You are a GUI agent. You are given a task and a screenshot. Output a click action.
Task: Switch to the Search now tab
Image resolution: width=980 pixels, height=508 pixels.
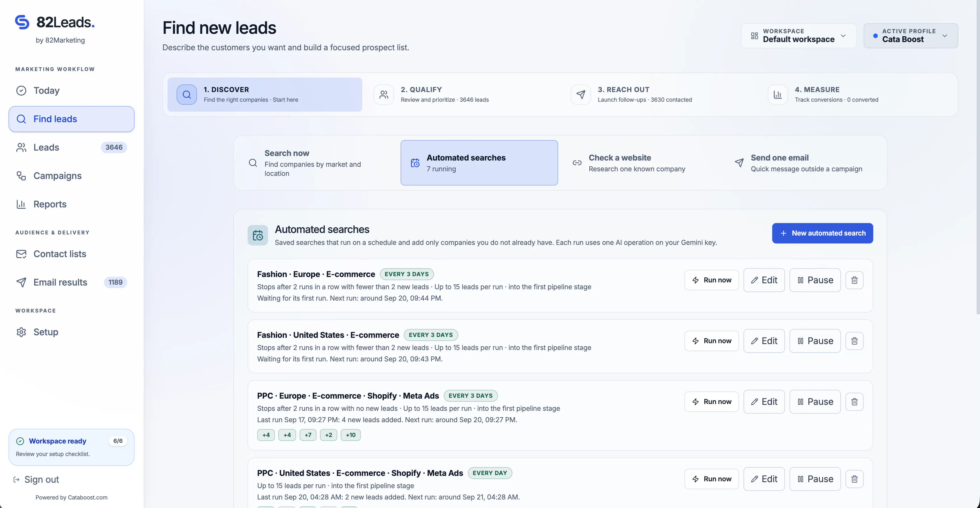[317, 163]
